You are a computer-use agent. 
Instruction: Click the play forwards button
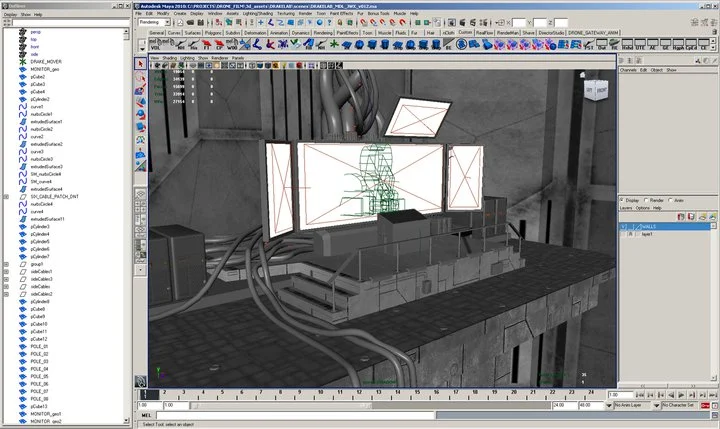click(681, 395)
